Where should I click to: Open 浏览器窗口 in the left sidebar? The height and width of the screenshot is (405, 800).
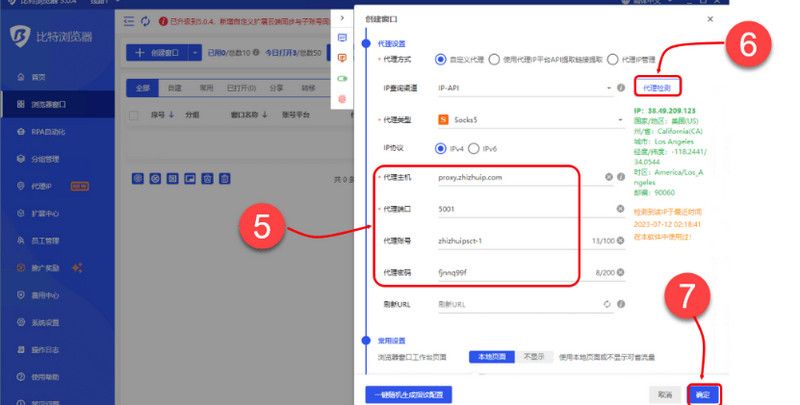click(x=54, y=104)
